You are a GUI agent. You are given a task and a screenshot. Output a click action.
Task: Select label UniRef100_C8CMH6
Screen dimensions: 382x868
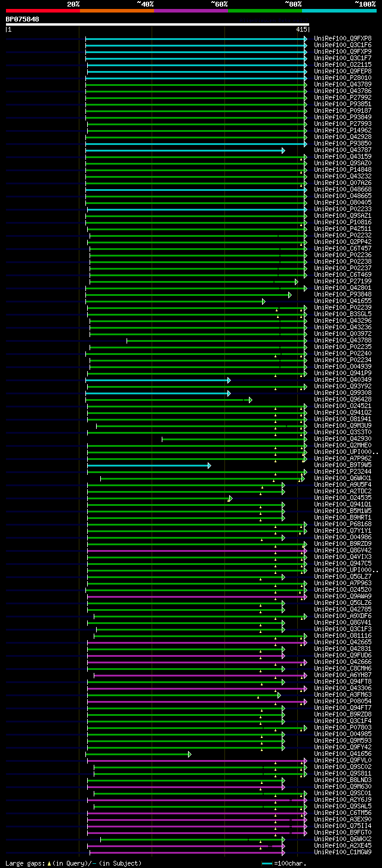coord(343,668)
